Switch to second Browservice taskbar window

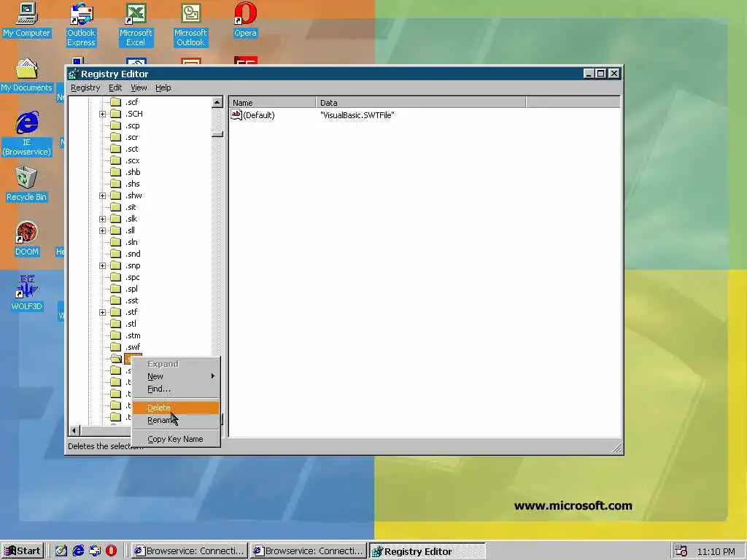click(x=309, y=551)
